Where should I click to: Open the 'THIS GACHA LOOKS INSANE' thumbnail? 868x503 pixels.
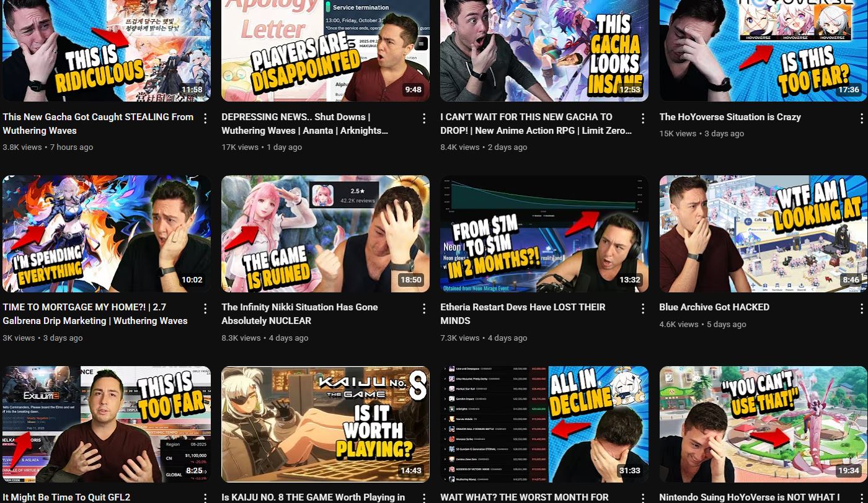(x=544, y=50)
